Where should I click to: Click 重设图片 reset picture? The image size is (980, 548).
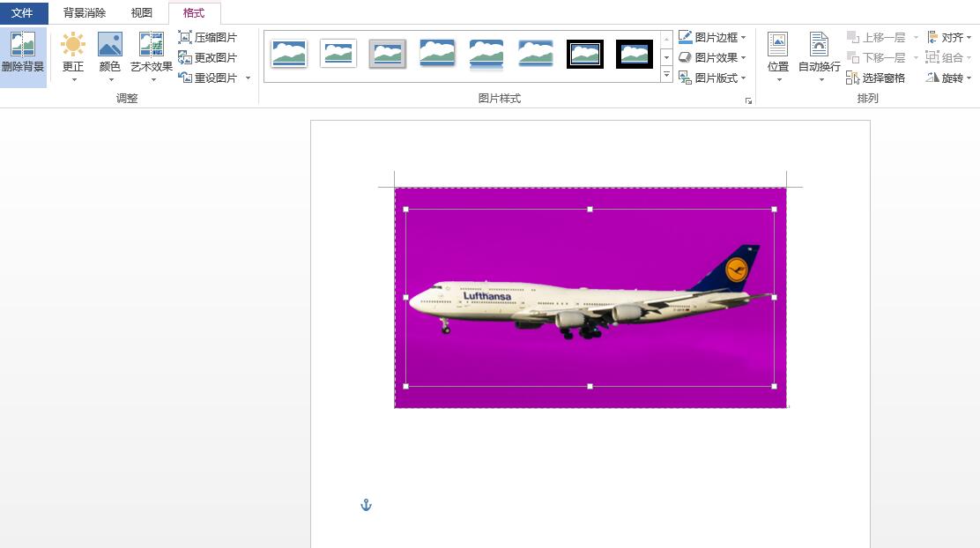(x=207, y=78)
